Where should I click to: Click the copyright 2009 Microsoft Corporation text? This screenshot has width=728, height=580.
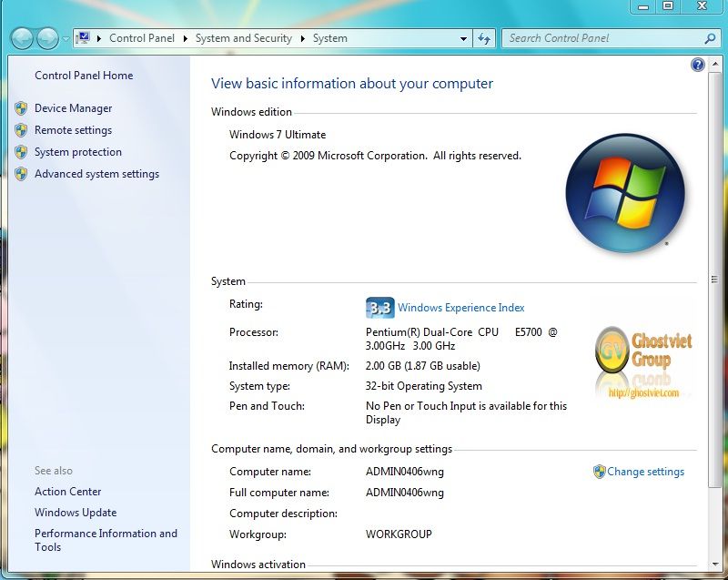375,156
